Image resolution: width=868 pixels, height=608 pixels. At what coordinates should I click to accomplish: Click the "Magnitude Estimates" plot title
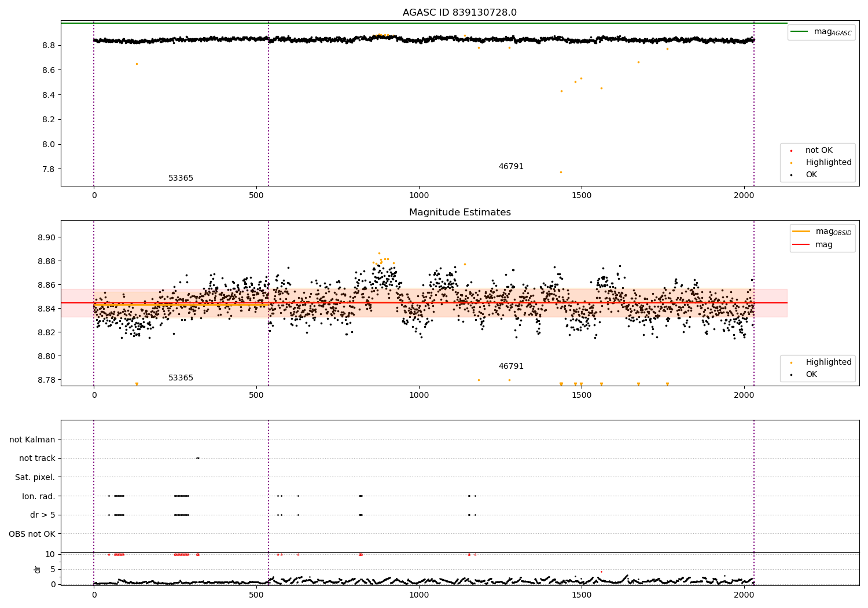459,213
